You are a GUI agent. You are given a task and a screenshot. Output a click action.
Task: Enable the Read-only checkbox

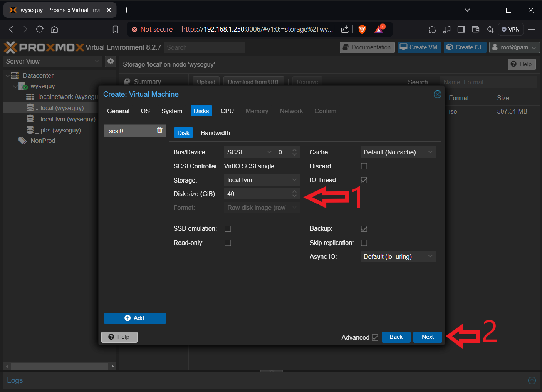[228, 243]
